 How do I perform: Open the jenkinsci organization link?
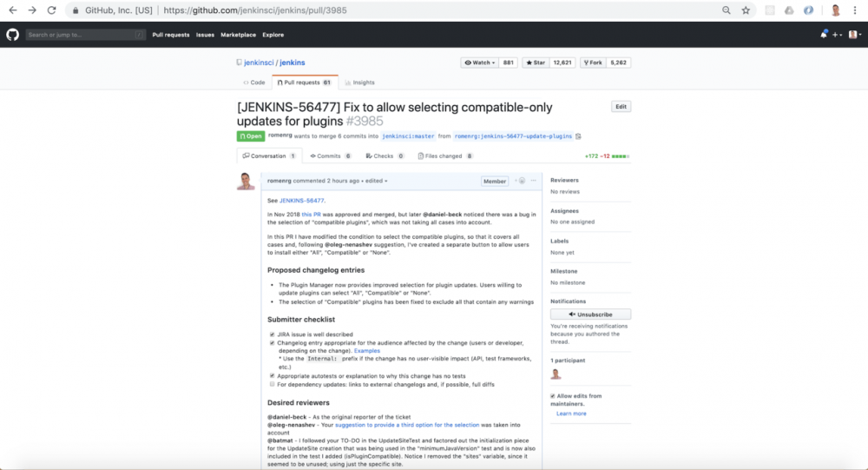point(259,63)
